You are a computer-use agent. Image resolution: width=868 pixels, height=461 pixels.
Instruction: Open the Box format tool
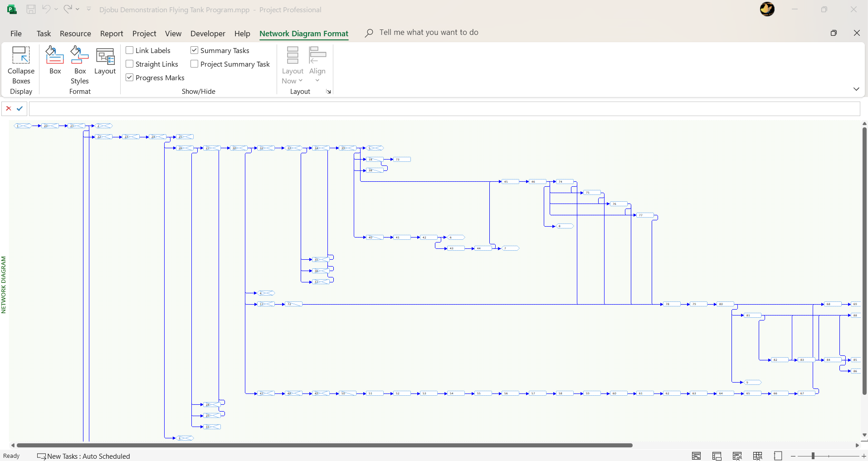[55, 60]
